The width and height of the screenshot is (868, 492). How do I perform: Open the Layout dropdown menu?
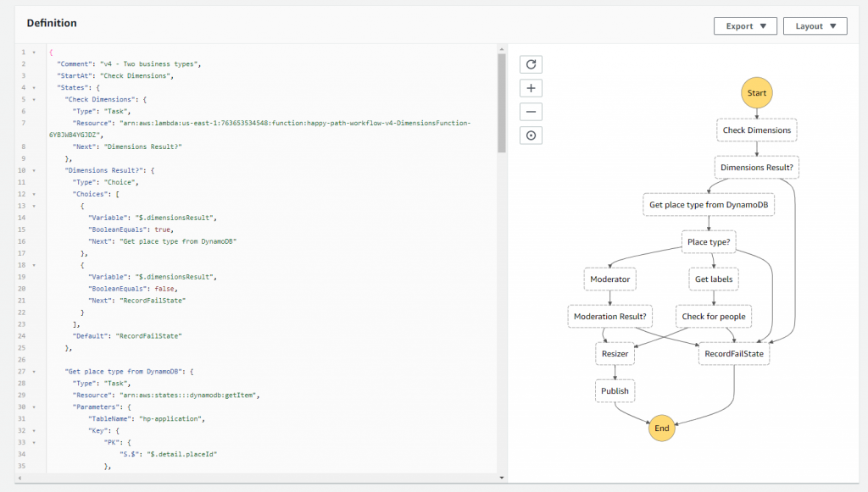pos(815,25)
